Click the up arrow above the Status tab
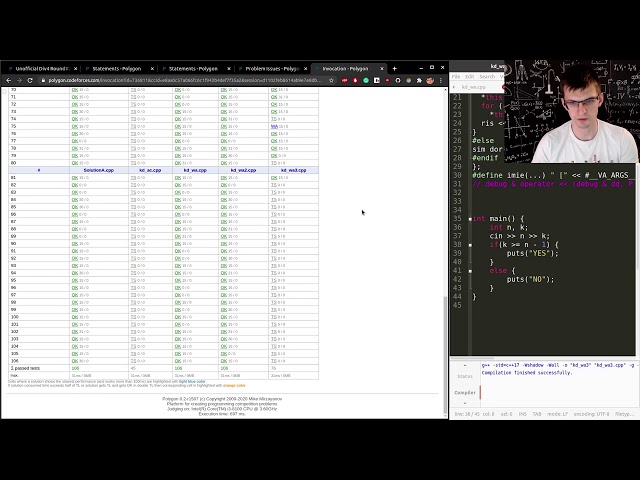Viewport: 640px width, 480px height. [465, 366]
